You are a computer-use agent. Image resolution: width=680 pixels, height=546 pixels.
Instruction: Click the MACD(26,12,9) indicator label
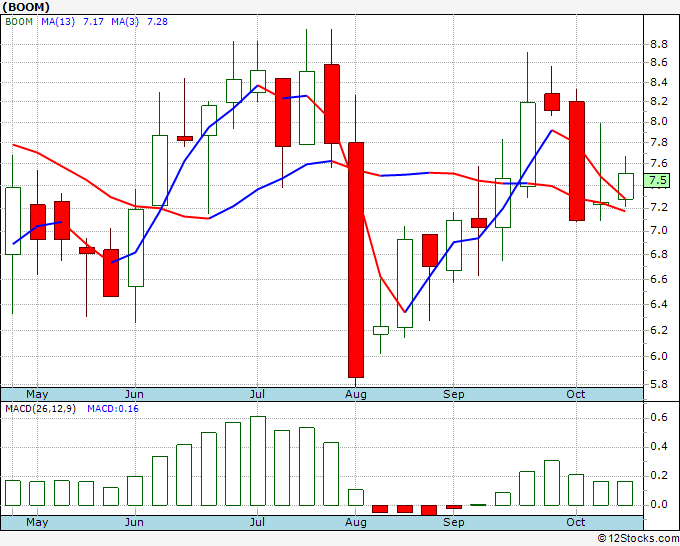point(40,409)
